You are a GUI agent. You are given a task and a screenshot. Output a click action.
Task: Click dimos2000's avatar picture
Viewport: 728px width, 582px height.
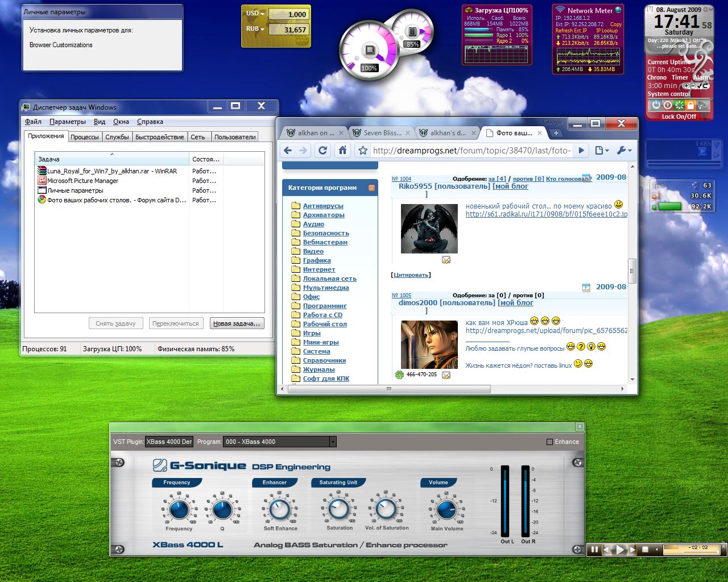(x=429, y=344)
